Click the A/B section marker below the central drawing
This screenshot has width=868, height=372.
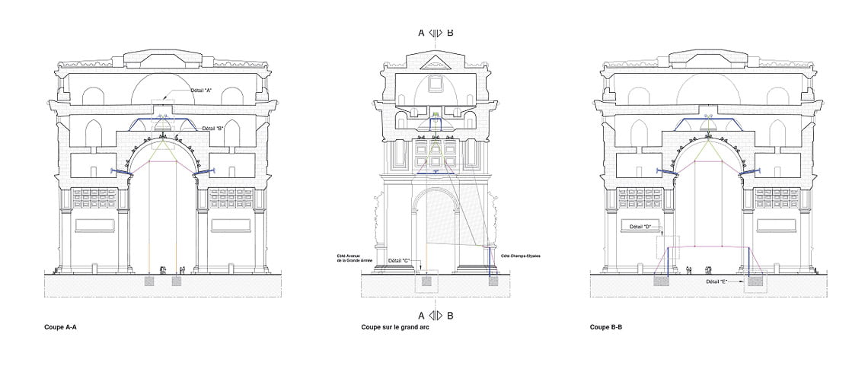point(436,316)
